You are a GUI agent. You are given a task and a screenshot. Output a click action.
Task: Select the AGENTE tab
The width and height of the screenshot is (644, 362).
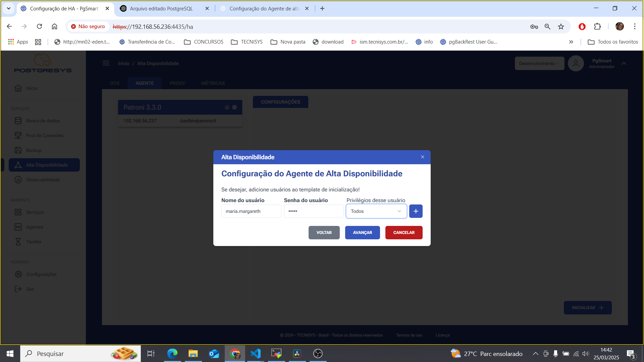click(x=145, y=83)
